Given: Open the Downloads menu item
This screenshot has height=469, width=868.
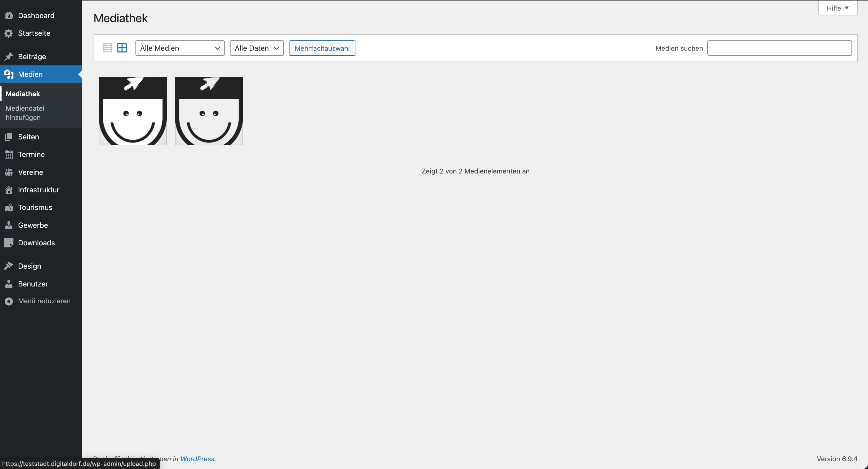Looking at the screenshot, I should [36, 243].
